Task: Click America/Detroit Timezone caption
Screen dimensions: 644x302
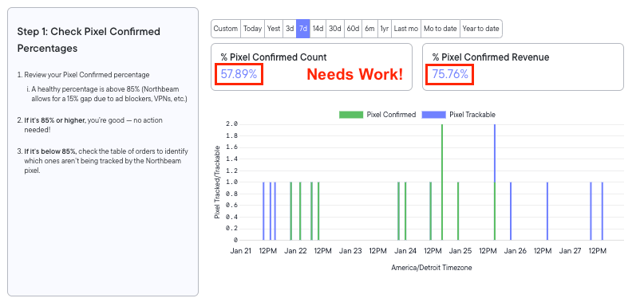Action: tap(432, 268)
